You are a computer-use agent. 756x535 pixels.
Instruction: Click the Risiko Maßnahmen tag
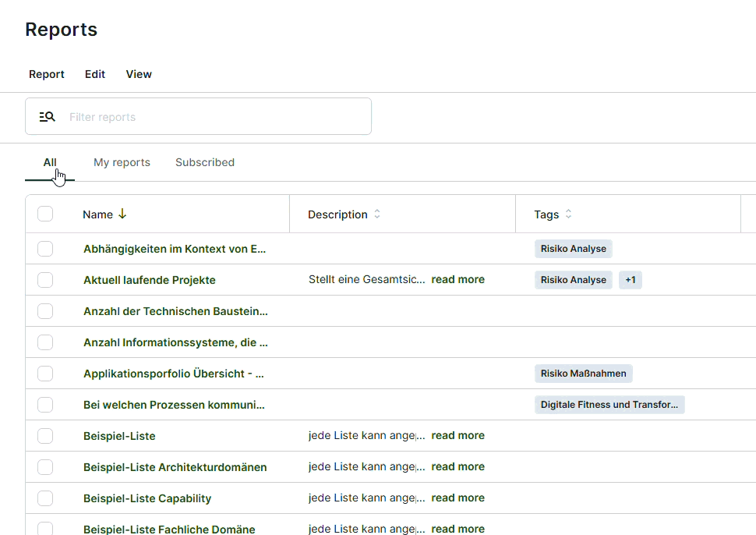coord(583,374)
